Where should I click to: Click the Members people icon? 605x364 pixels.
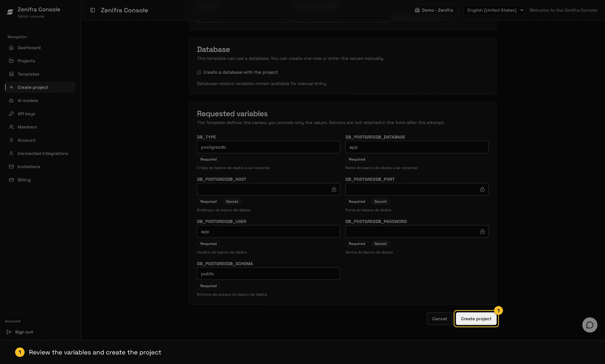click(11, 127)
